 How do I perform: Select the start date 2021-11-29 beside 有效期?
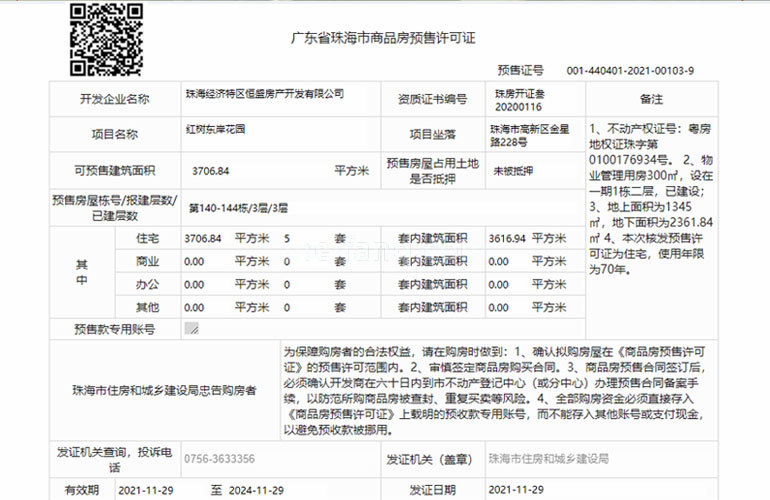(x=146, y=490)
